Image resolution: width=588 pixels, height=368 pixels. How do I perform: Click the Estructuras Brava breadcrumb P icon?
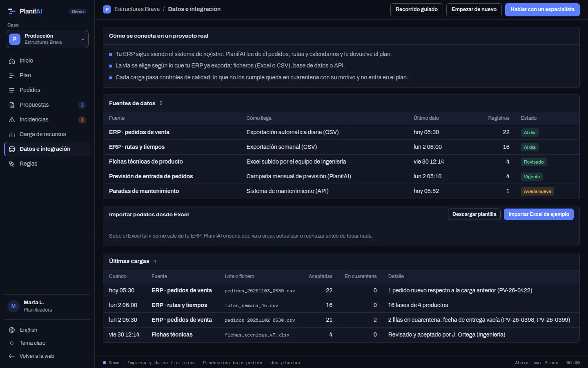click(107, 9)
